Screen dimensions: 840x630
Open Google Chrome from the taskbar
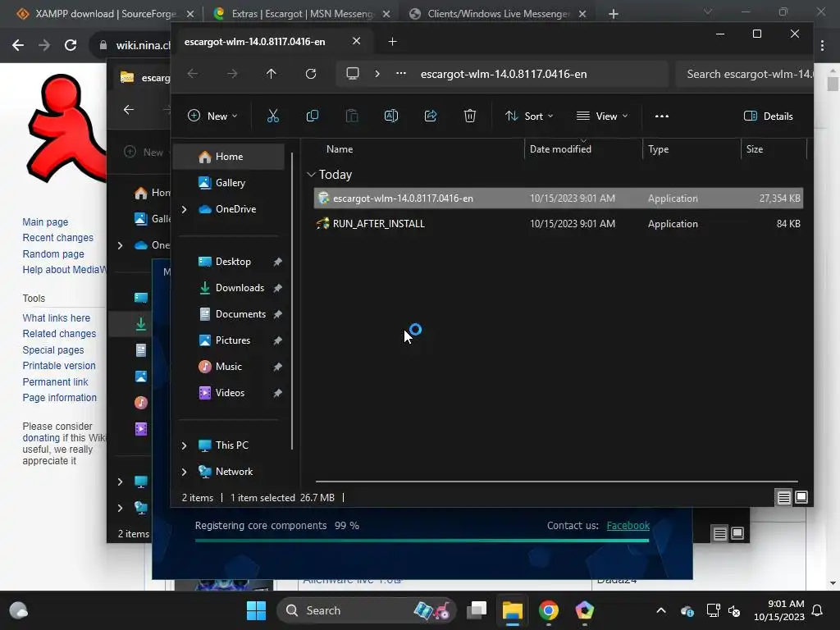[548, 610]
